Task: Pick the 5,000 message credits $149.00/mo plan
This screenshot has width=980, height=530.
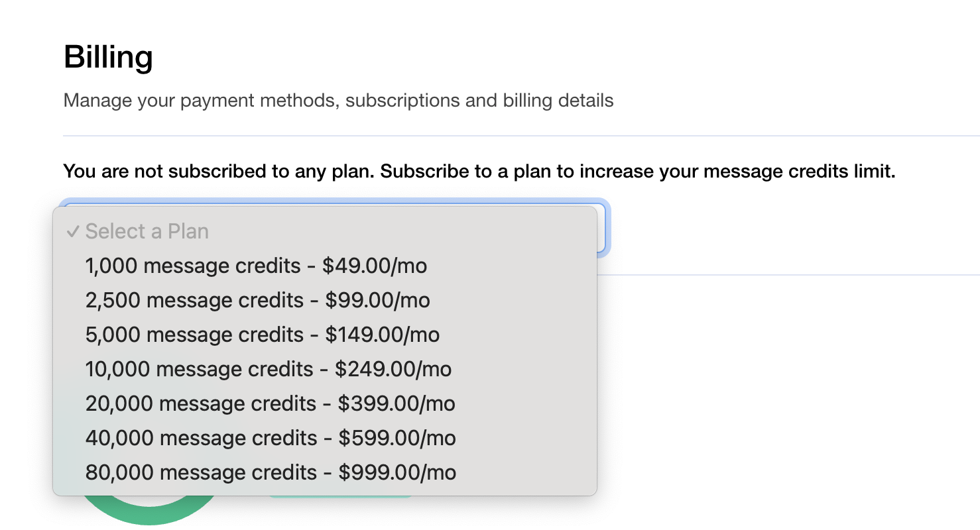Action: coord(263,335)
